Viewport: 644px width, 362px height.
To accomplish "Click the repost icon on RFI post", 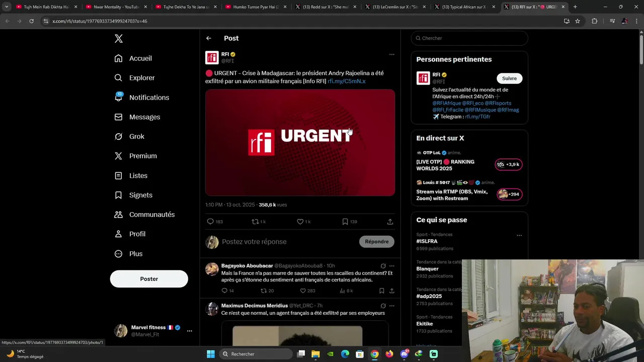I will click(x=259, y=222).
